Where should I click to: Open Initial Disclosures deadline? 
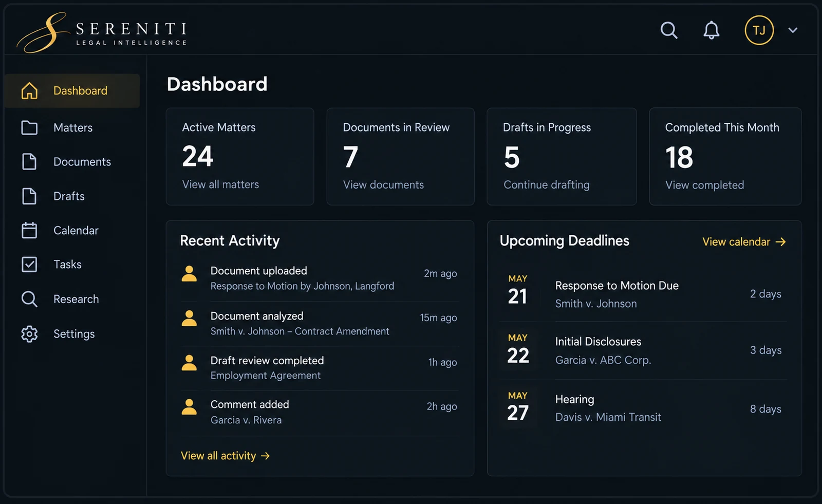pos(644,351)
